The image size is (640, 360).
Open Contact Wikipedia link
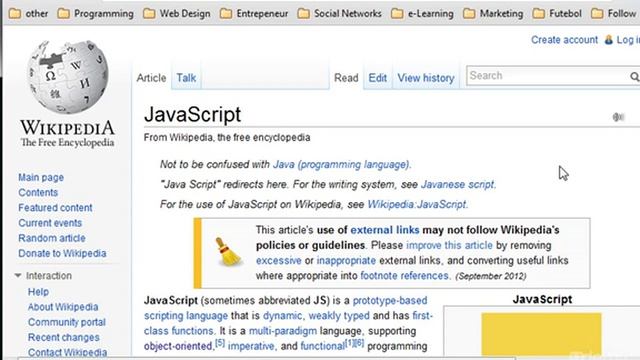(x=67, y=352)
